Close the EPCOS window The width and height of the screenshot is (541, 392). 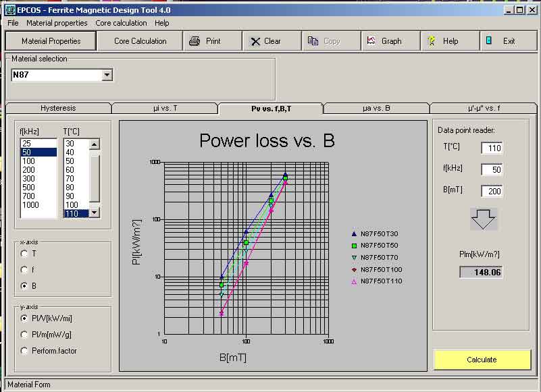[532, 10]
